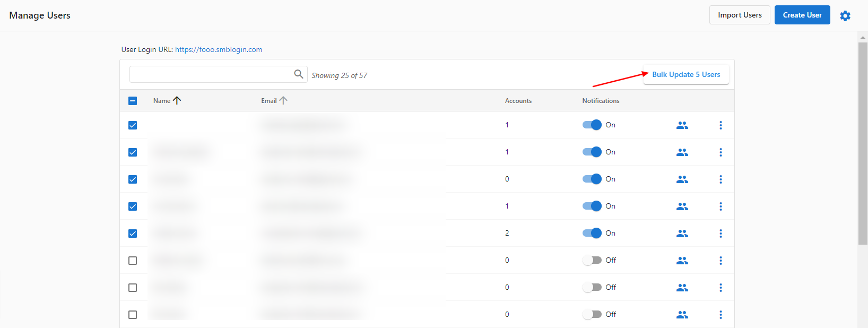Viewport: 868px width, 328px height.
Task: Open people icon in second user row
Action: pos(682,152)
